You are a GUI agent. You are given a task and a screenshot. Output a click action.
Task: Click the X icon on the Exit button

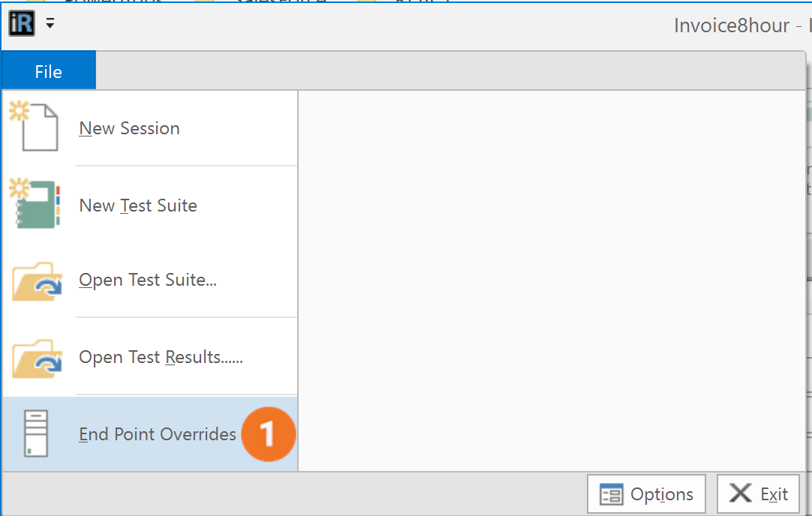(740, 493)
